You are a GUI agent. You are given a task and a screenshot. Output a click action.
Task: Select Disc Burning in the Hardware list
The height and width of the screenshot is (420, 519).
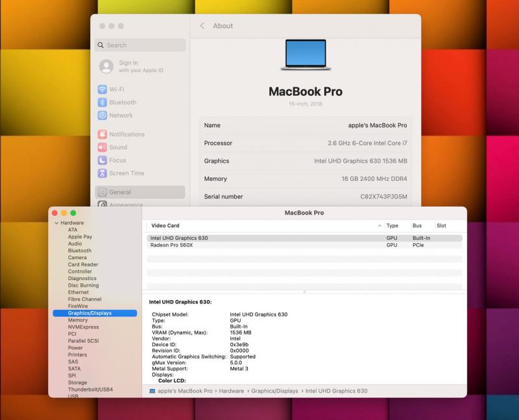tap(84, 285)
